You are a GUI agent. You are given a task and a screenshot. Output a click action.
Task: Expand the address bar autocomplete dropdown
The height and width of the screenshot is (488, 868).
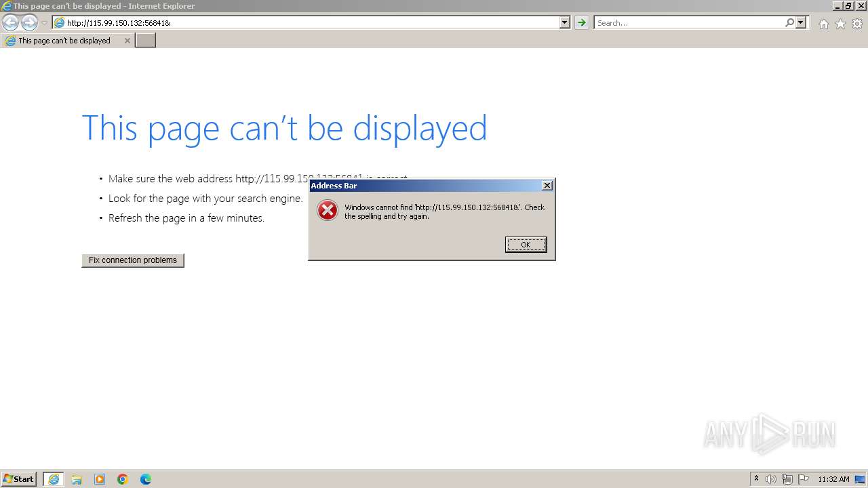pyautogui.click(x=565, y=23)
